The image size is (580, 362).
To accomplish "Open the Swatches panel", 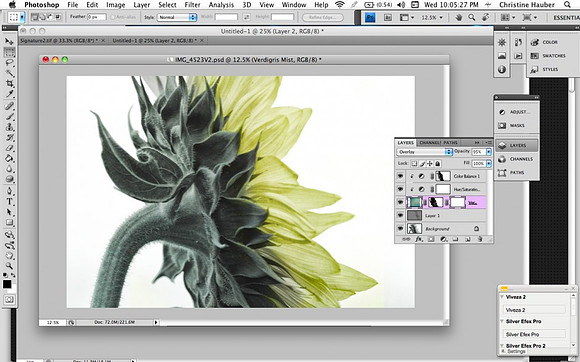I will [x=549, y=56].
